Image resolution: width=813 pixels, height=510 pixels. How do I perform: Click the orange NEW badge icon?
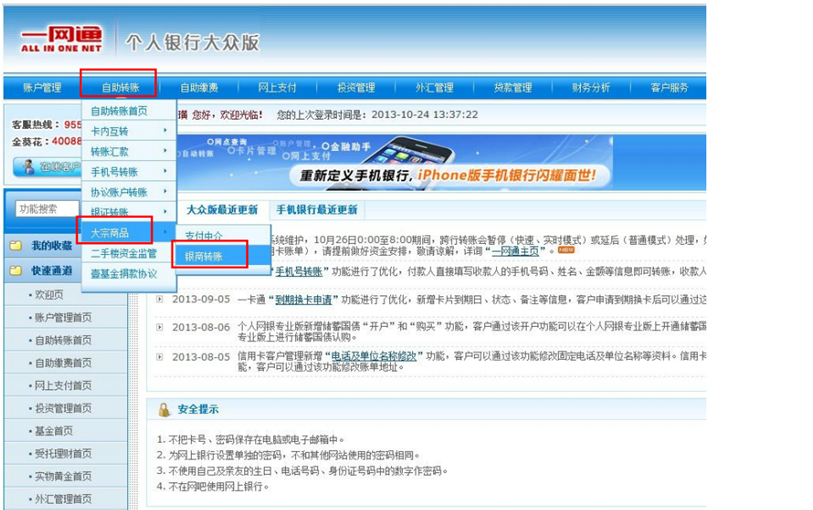coord(566,250)
